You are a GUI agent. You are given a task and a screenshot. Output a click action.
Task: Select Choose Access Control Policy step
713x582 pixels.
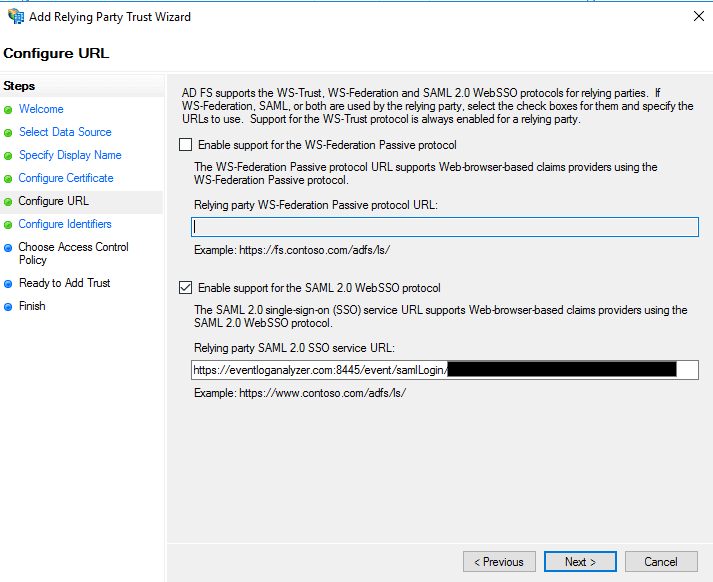[73, 253]
